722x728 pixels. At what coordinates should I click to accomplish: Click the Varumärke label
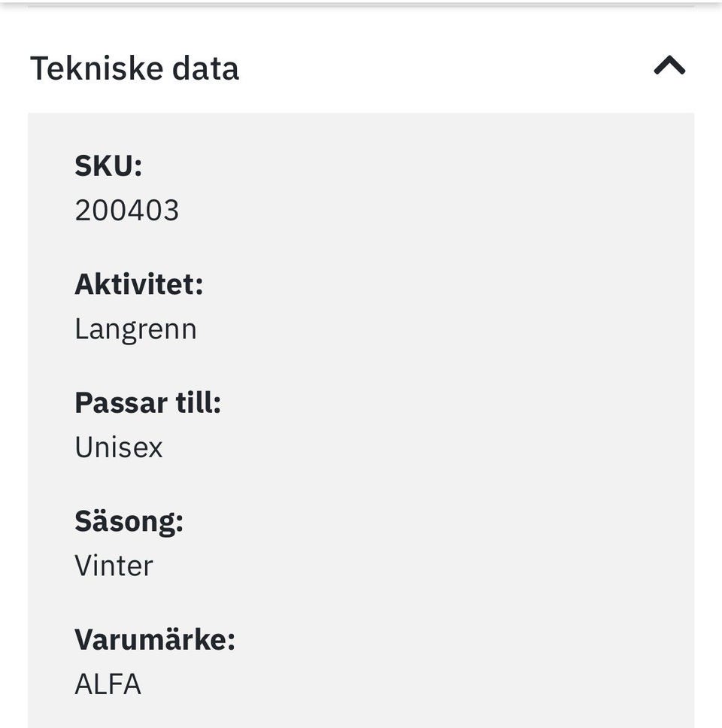pyautogui.click(x=155, y=640)
